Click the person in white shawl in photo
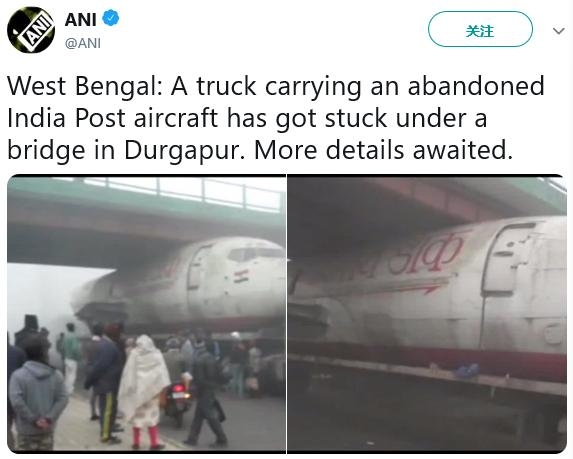 tap(144, 391)
